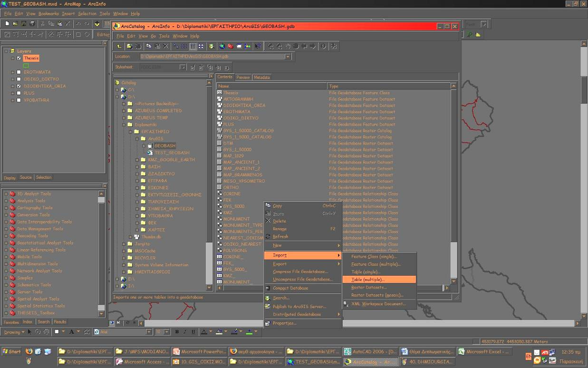Select Details view icon in ArcCatalog toolbar
The width and height of the screenshot is (588, 368).
click(x=193, y=46)
